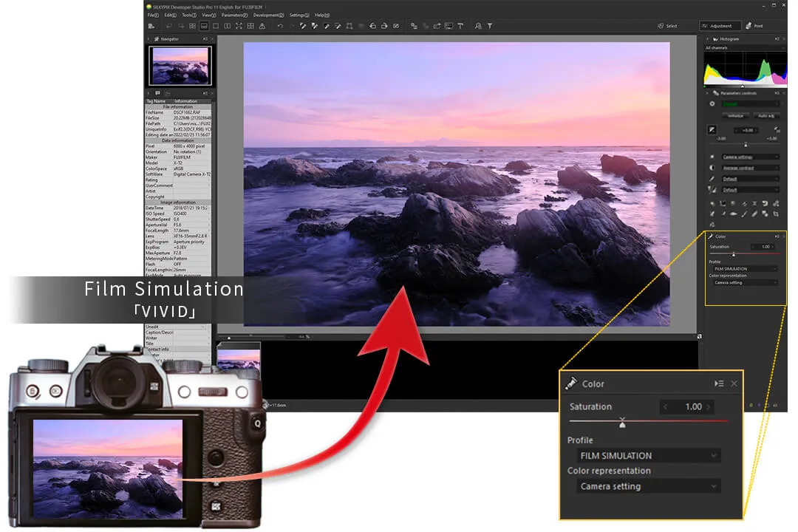Select the ExpProgram Aperture priority row
Screen dimensions: 798x532
177,242
